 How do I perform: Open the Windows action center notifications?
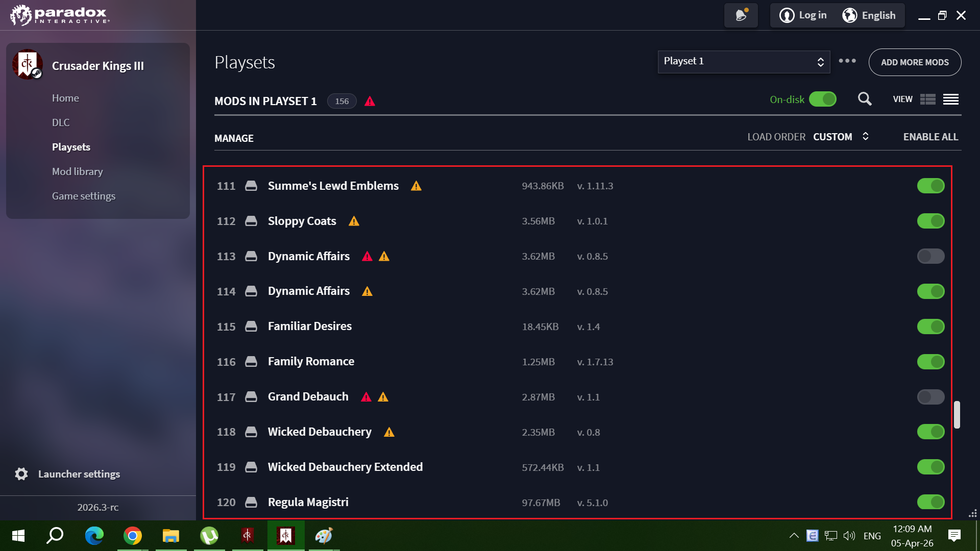954,536
